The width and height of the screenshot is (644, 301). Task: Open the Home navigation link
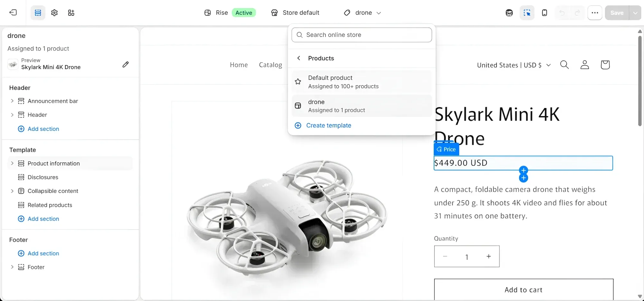point(239,65)
